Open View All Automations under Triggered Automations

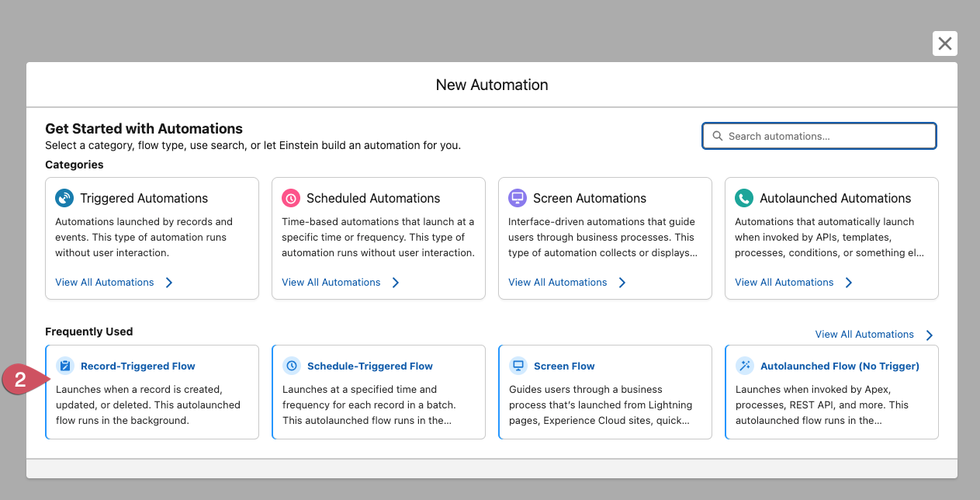(105, 283)
